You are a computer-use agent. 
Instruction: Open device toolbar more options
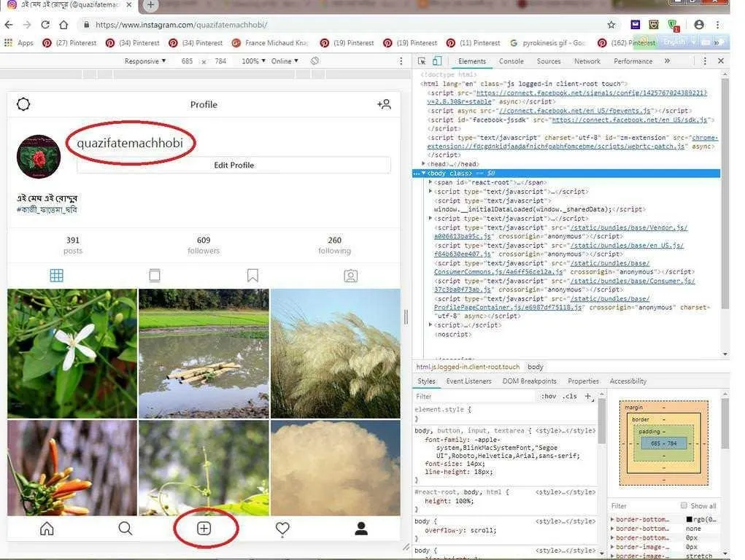(401, 61)
